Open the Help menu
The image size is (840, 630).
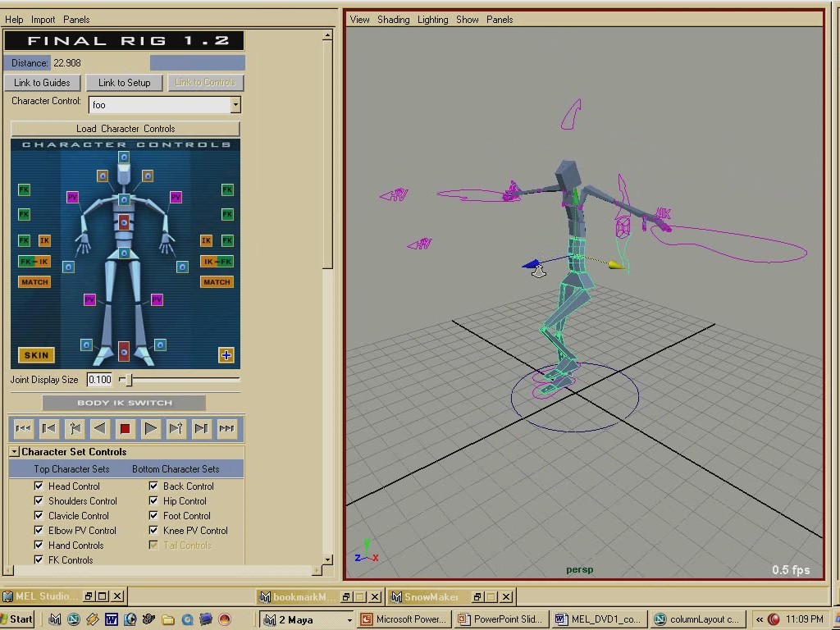point(14,20)
